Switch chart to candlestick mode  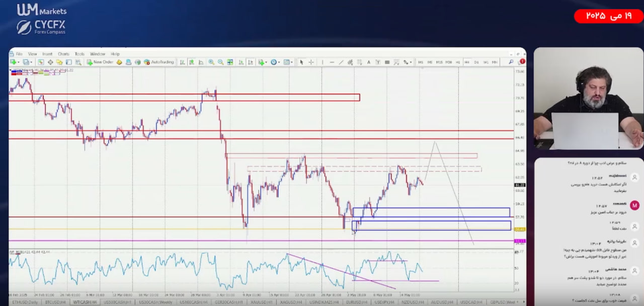[191, 62]
